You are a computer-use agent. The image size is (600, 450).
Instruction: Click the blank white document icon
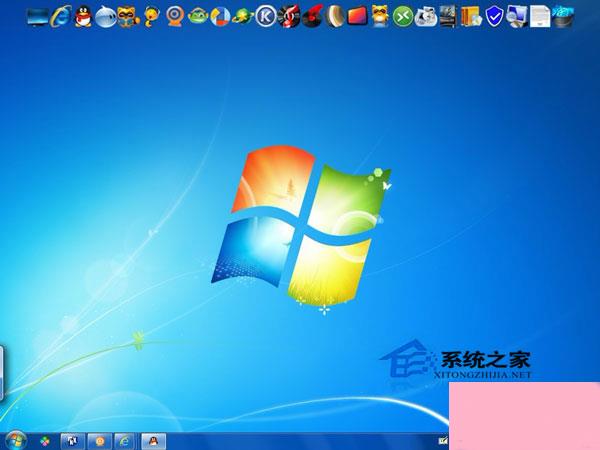(x=540, y=17)
